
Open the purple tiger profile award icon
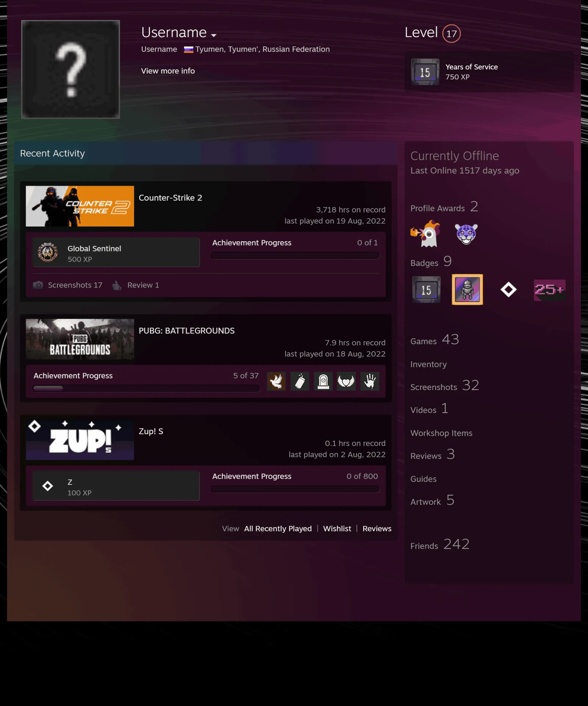[466, 234]
